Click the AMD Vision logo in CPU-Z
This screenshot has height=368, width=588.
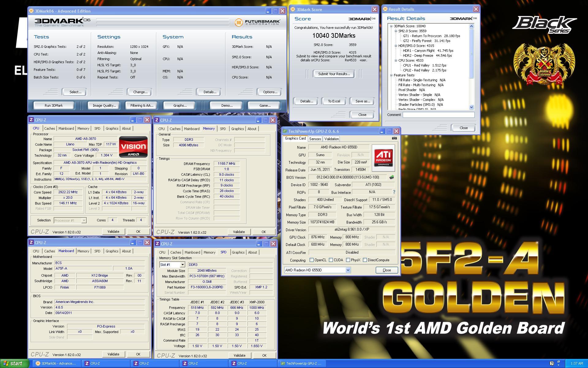click(x=133, y=147)
